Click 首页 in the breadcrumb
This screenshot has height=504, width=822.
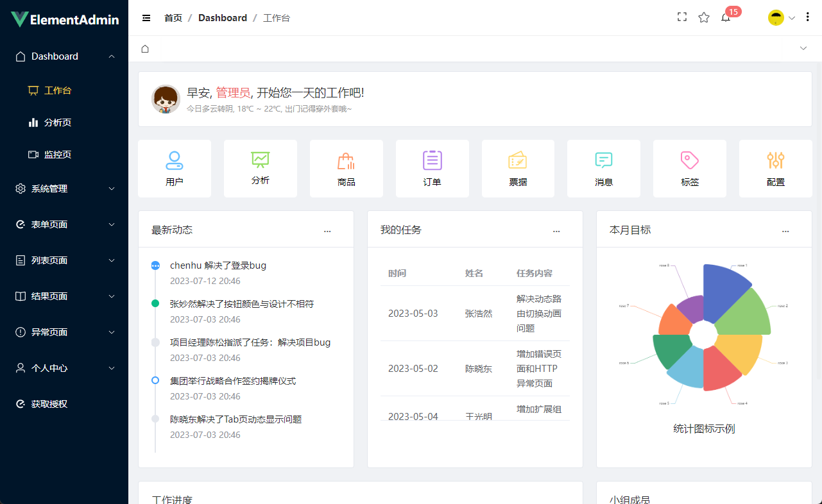173,18
